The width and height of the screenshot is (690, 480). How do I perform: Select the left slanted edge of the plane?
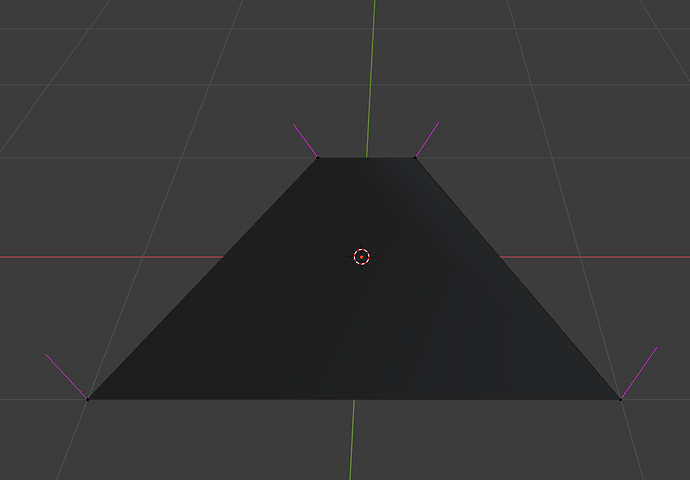point(202,278)
